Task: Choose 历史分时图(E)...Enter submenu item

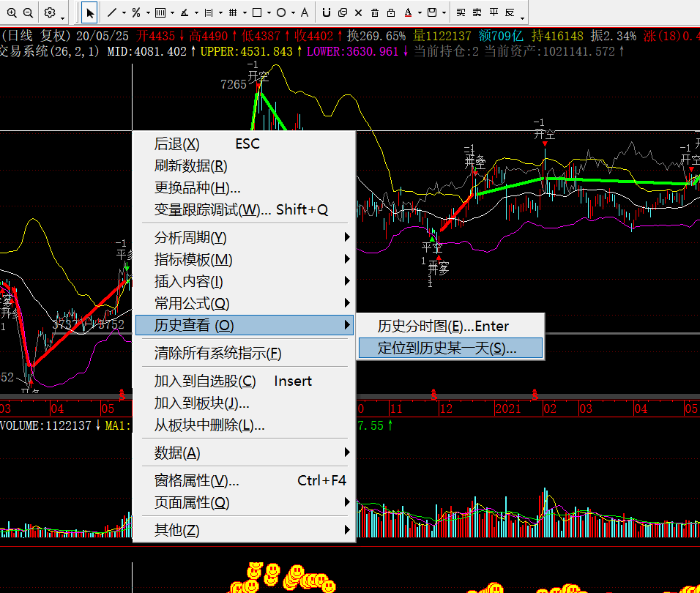Action: coord(450,327)
